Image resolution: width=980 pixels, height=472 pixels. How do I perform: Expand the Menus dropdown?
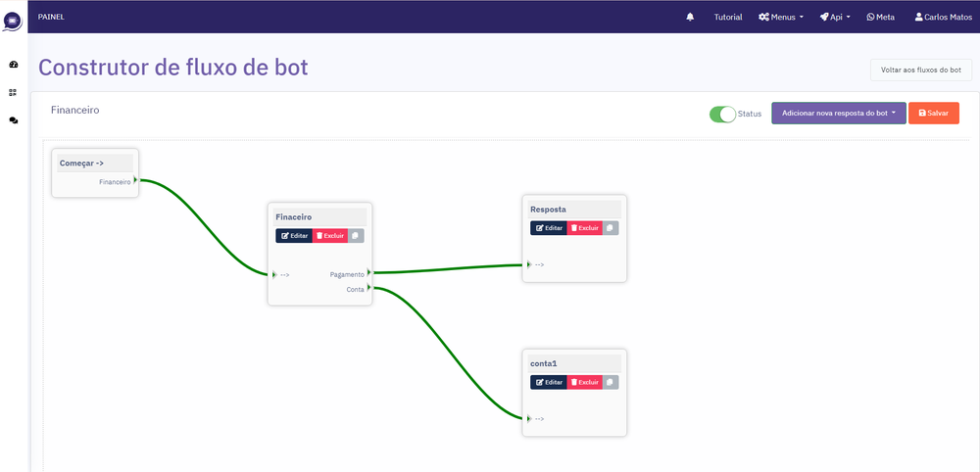tap(781, 17)
